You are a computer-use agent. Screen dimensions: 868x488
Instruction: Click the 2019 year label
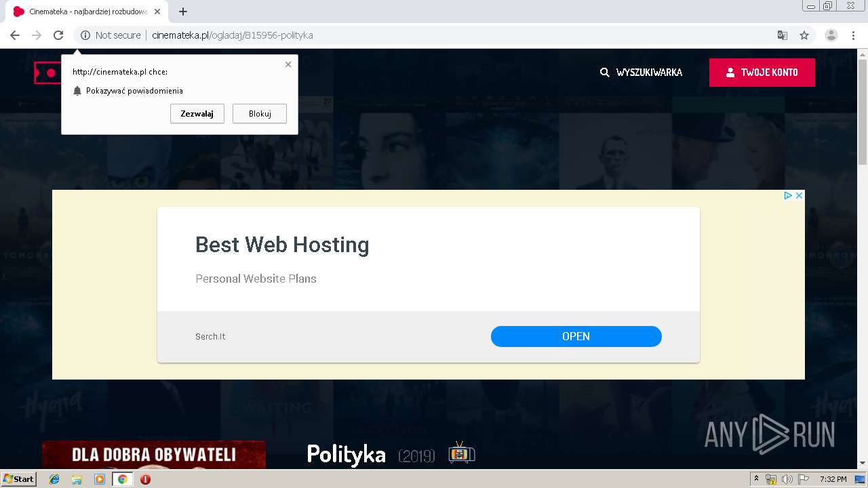(x=416, y=456)
